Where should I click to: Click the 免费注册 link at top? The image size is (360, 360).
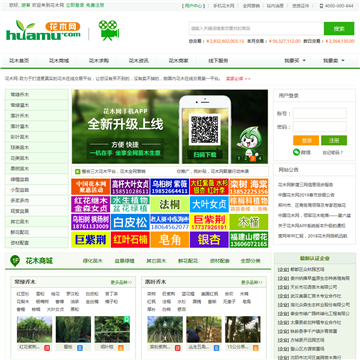point(95,5)
